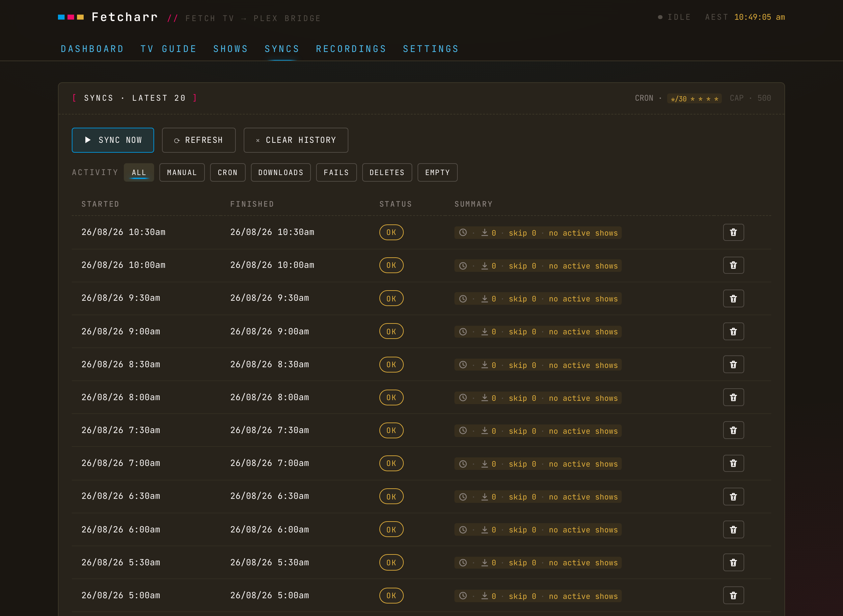Viewport: 843px width, 616px height.
Task: Show only Fails in activity
Action: click(x=336, y=172)
